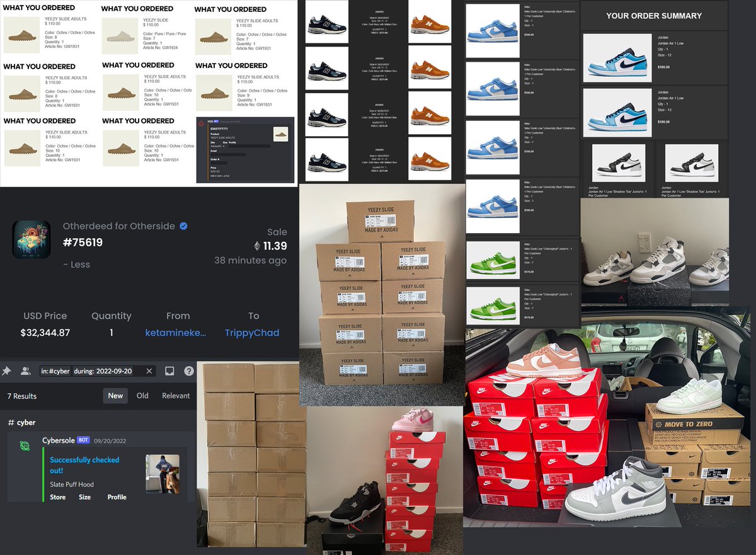Select the 7 Results count text
This screenshot has height=555, width=756.
click(x=22, y=396)
